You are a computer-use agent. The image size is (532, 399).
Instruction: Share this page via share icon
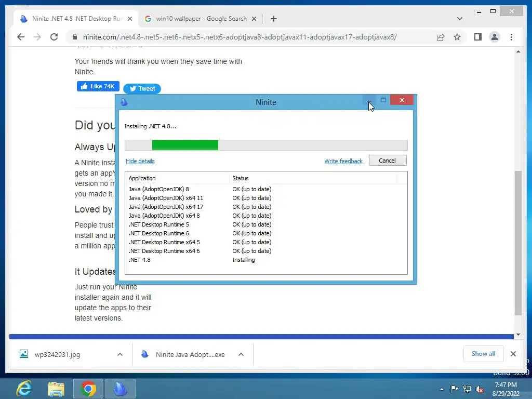(441, 37)
